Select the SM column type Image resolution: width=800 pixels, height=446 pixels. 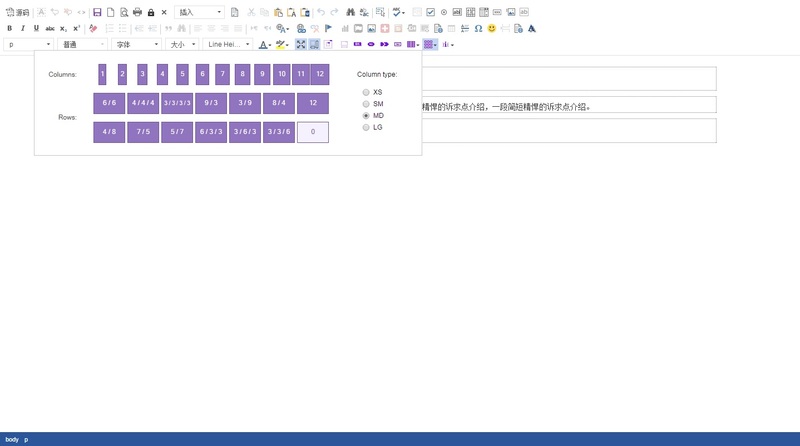click(366, 104)
